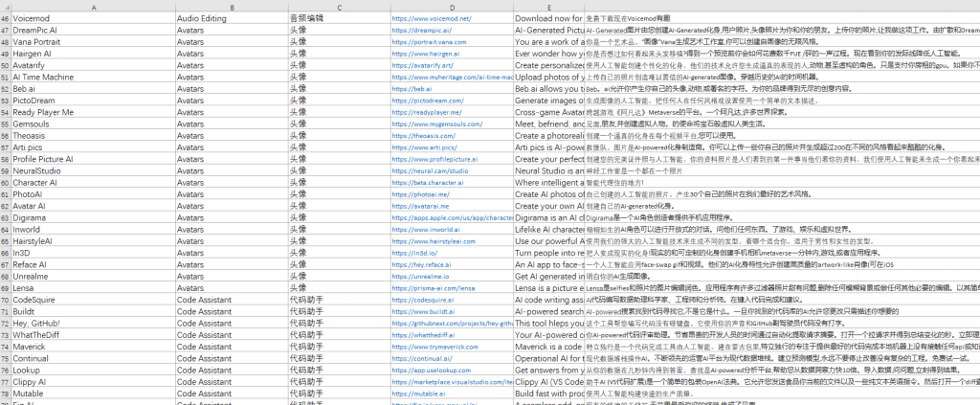The image size is (980, 405).
Task: Select the "Voicemod" cell
Action: pyautogui.click(x=93, y=19)
